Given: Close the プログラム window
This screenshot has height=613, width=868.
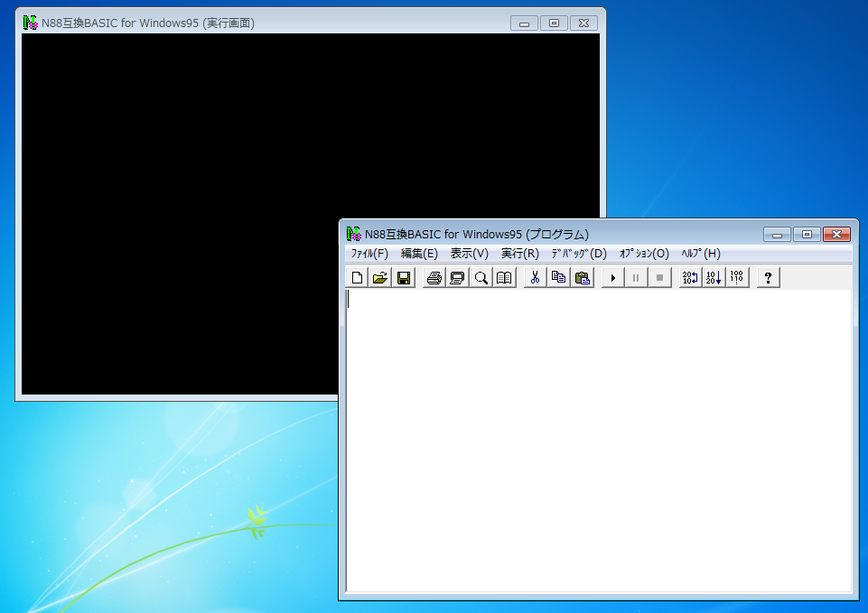Looking at the screenshot, I should click(837, 235).
